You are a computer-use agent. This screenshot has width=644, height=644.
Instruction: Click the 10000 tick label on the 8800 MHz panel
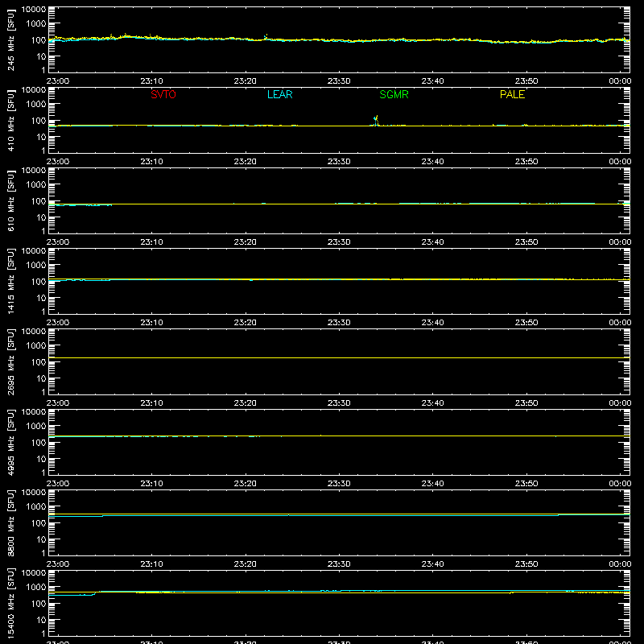34,493
